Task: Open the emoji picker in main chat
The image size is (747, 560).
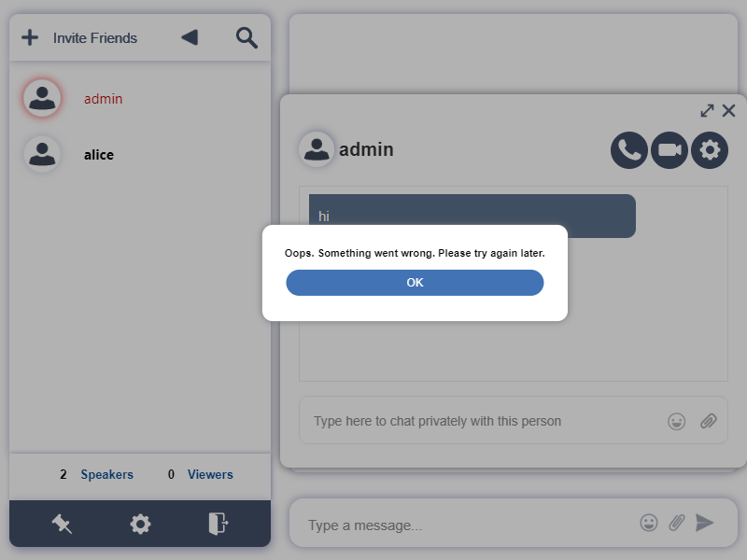Action: pyautogui.click(x=647, y=523)
